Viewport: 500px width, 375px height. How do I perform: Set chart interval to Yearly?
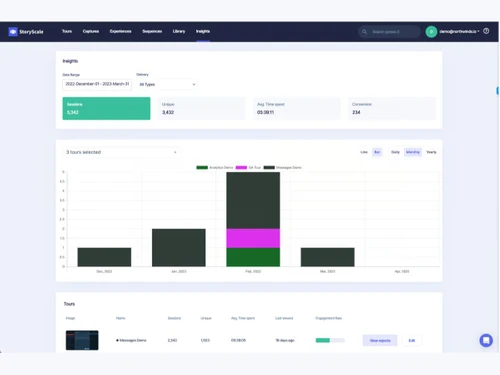pos(431,152)
